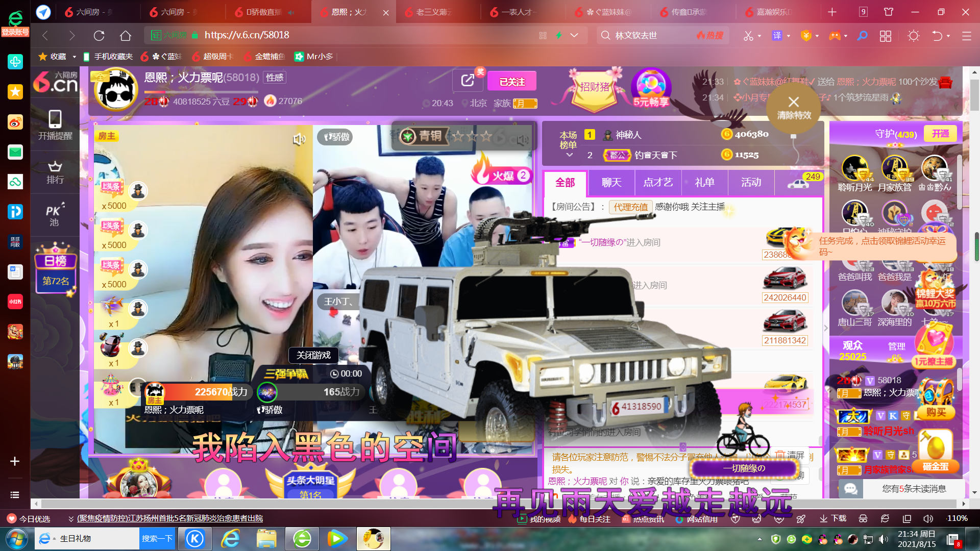The height and width of the screenshot is (551, 980).
Task: Click the share icon beside 已关注
Action: click(x=468, y=81)
